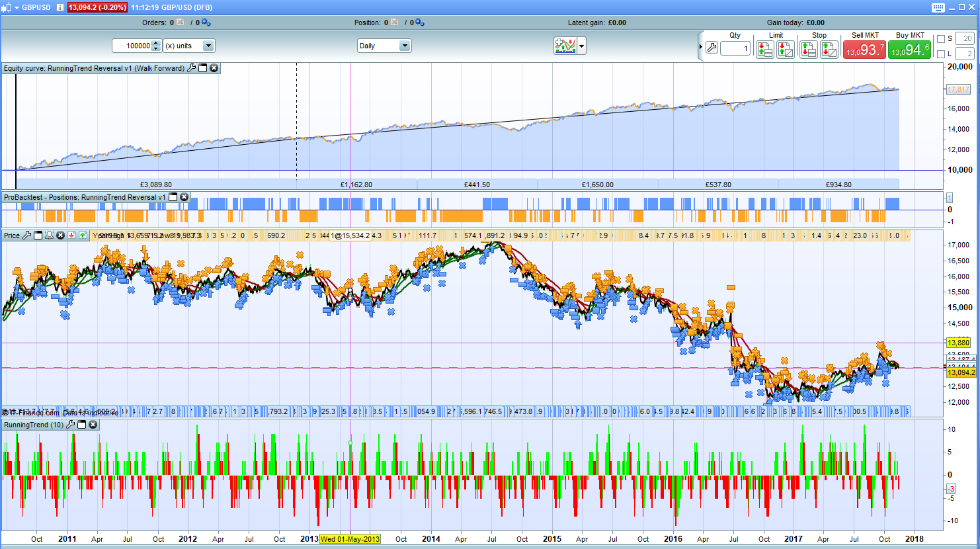Click the first Limit order icon
The height and width of the screenshot is (549, 980).
[764, 50]
